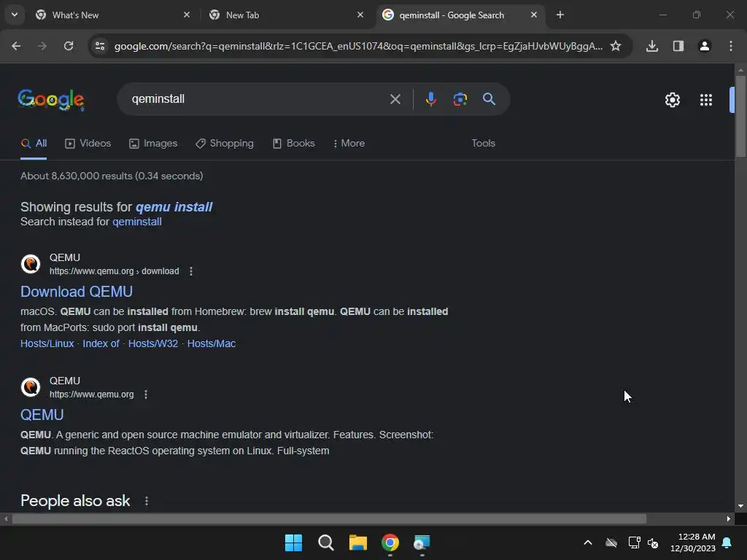Select the Videos results tab

[88, 144]
